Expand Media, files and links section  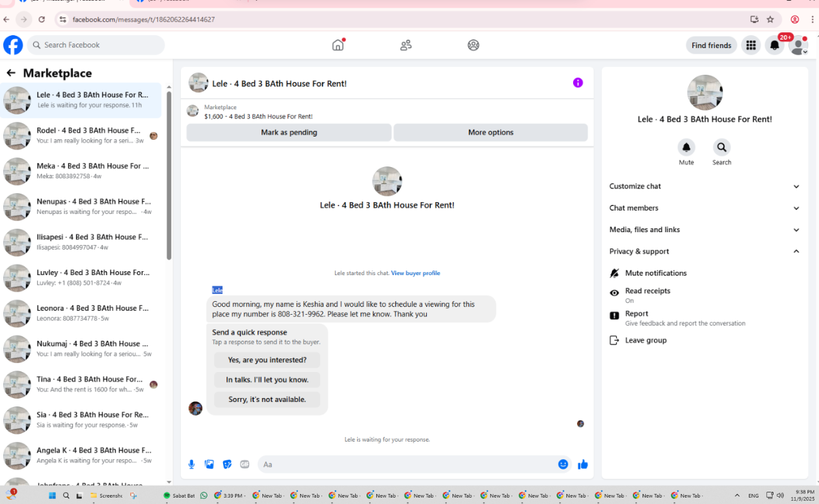(705, 230)
